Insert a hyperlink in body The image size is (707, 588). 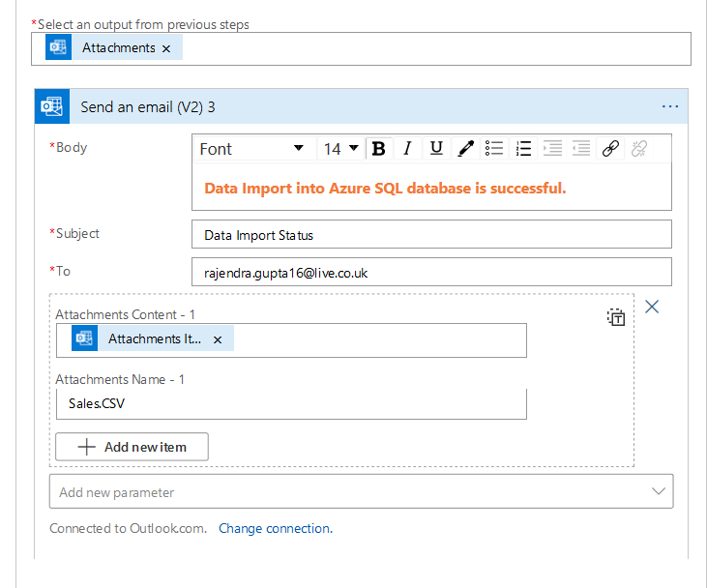(x=610, y=149)
